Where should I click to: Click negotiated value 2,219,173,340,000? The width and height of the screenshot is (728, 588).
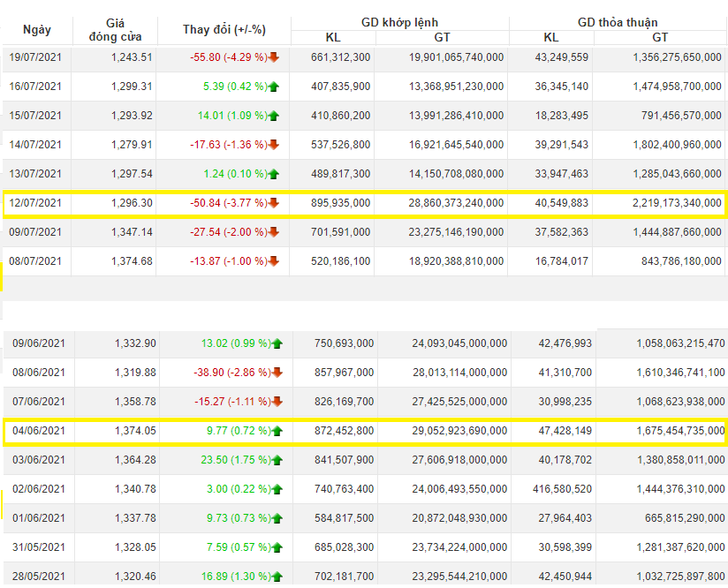point(677,203)
